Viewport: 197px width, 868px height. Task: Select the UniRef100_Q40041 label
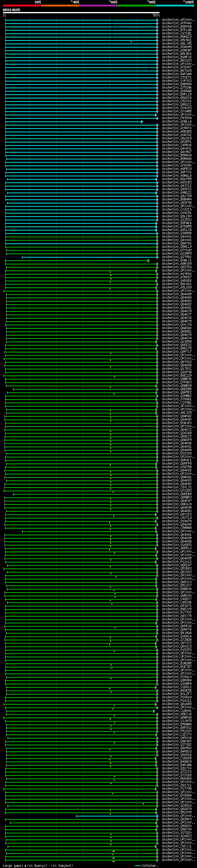point(177,236)
